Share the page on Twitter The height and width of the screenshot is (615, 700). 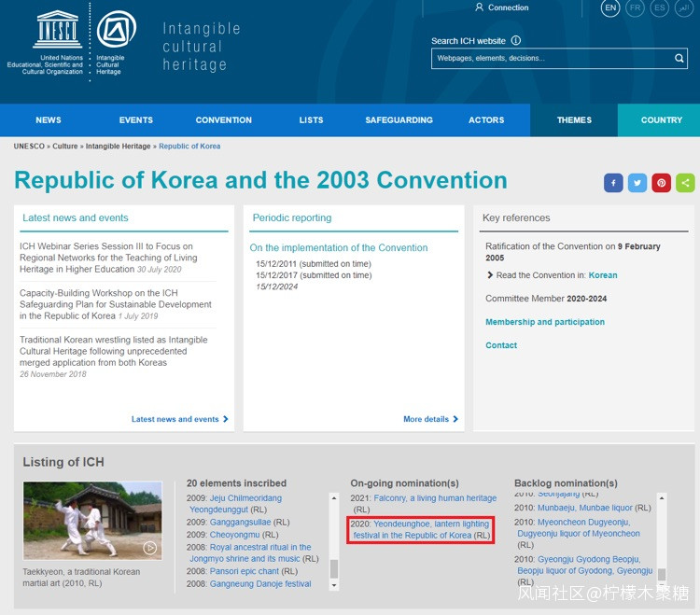637,183
